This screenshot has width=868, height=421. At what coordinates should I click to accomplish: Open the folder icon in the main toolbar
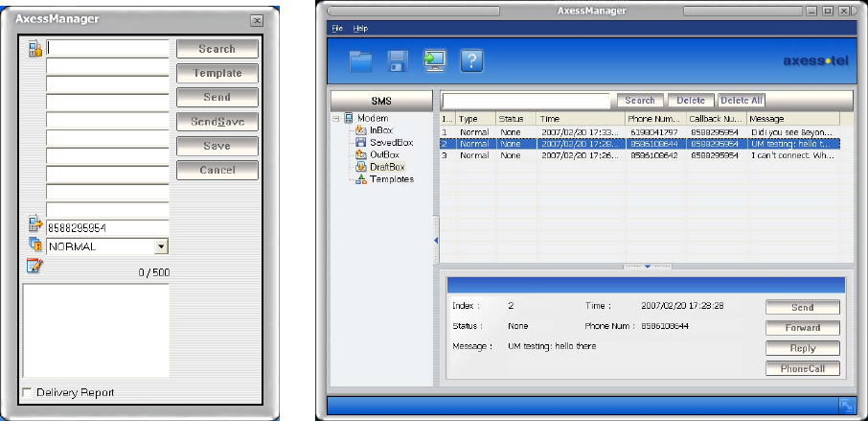(x=360, y=61)
